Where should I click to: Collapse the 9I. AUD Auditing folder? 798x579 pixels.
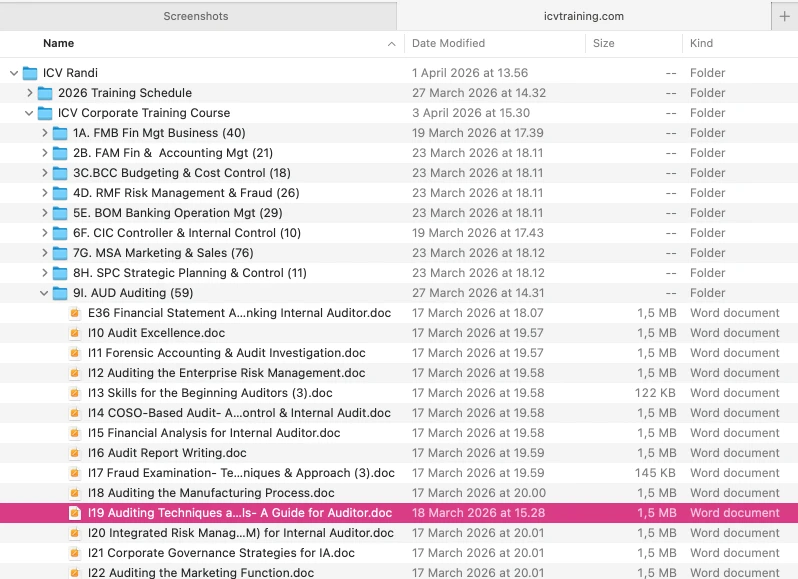pyautogui.click(x=44, y=293)
